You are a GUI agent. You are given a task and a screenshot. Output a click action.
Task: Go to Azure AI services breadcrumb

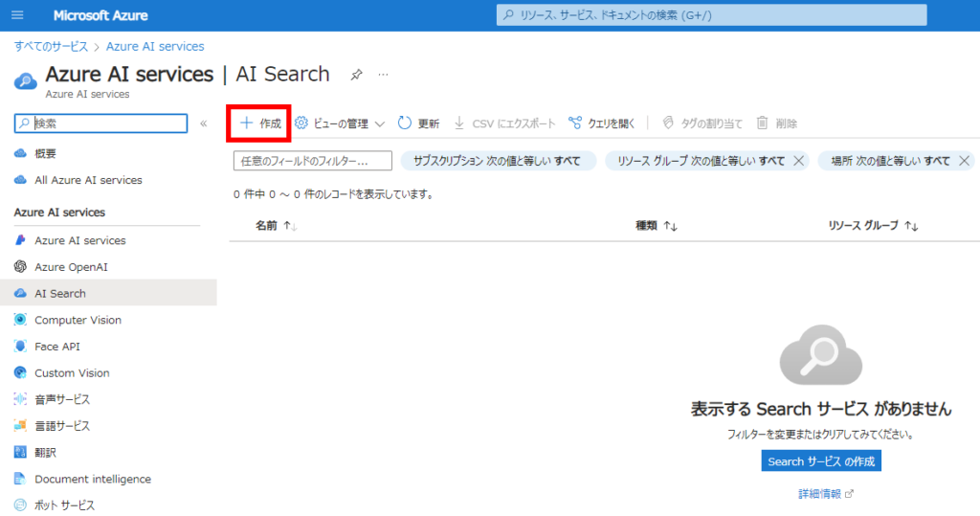[155, 46]
